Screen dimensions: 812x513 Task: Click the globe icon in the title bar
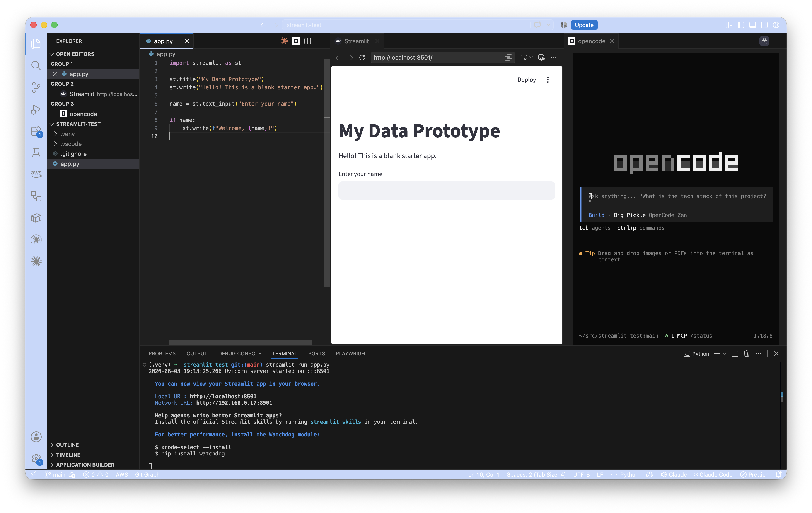coord(776,25)
